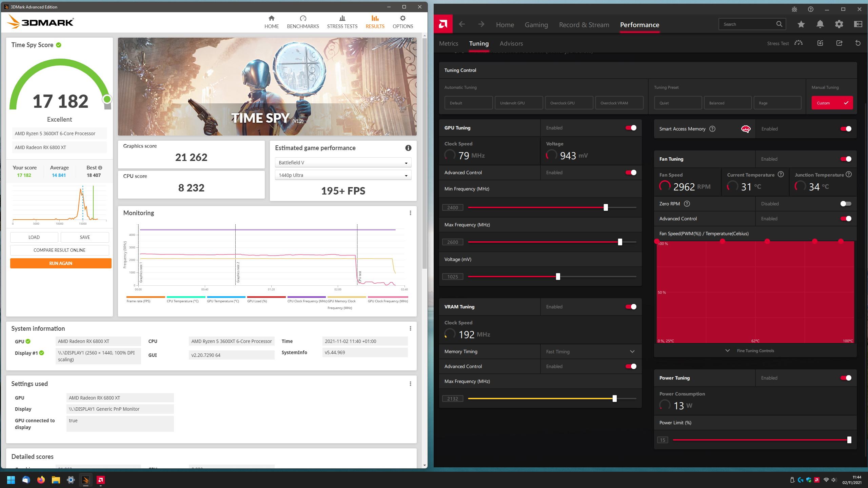
Task: Open Junction Temperature help icon
Action: tap(849, 175)
